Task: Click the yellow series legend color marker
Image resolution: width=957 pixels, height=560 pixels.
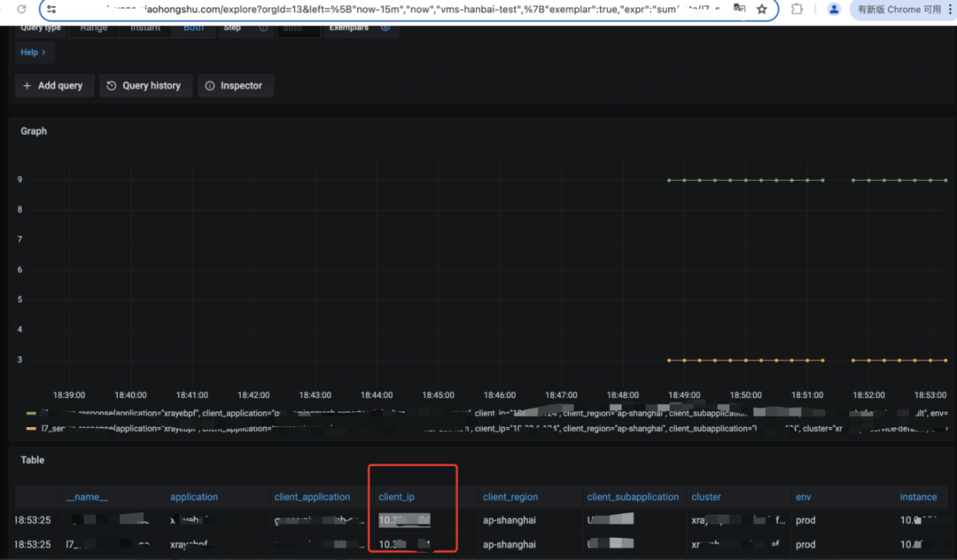Action: [x=31, y=429]
